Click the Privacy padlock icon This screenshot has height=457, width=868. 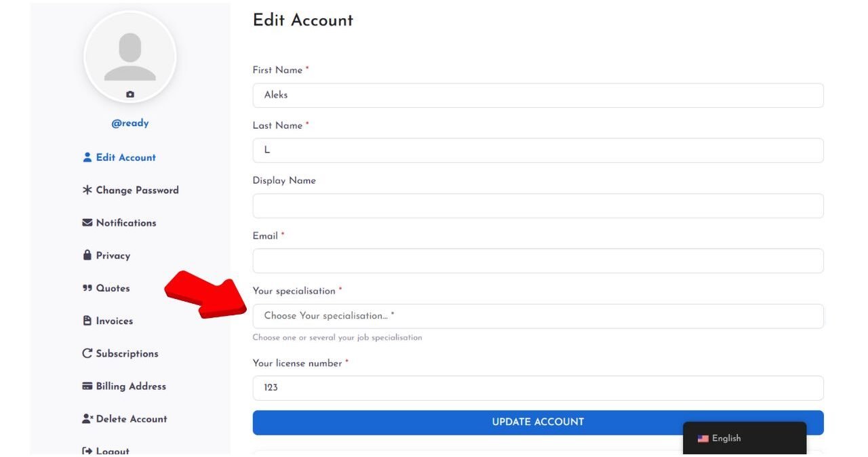pyautogui.click(x=87, y=255)
